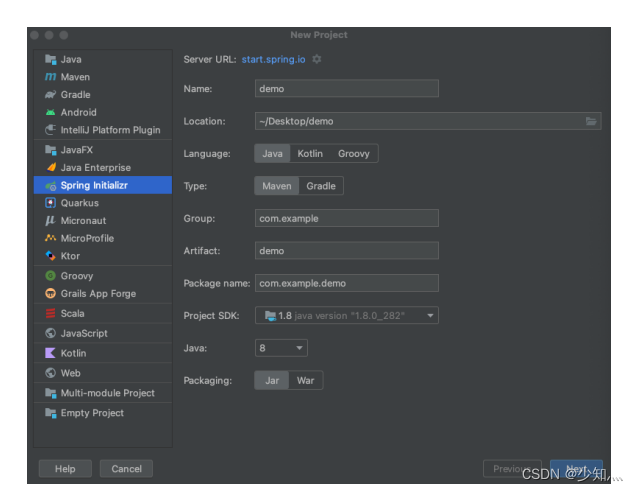The image size is (638, 492).
Task: Click the Maven 'm' icon
Action: pyautogui.click(x=50, y=77)
